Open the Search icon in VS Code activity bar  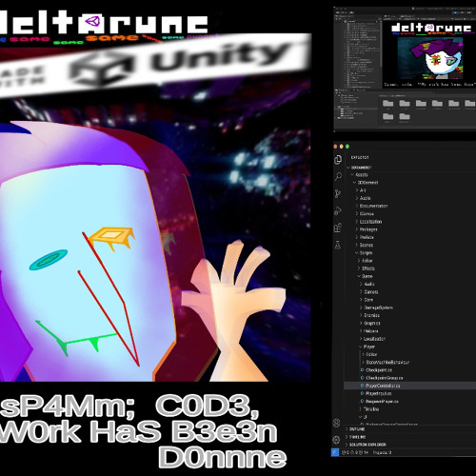click(x=338, y=176)
